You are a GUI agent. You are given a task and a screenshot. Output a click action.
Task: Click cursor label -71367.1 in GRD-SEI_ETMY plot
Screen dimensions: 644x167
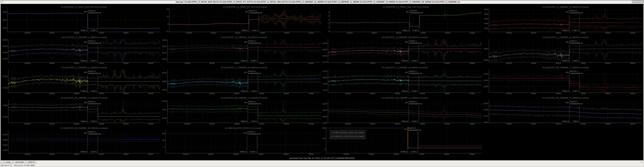coord(253,152)
